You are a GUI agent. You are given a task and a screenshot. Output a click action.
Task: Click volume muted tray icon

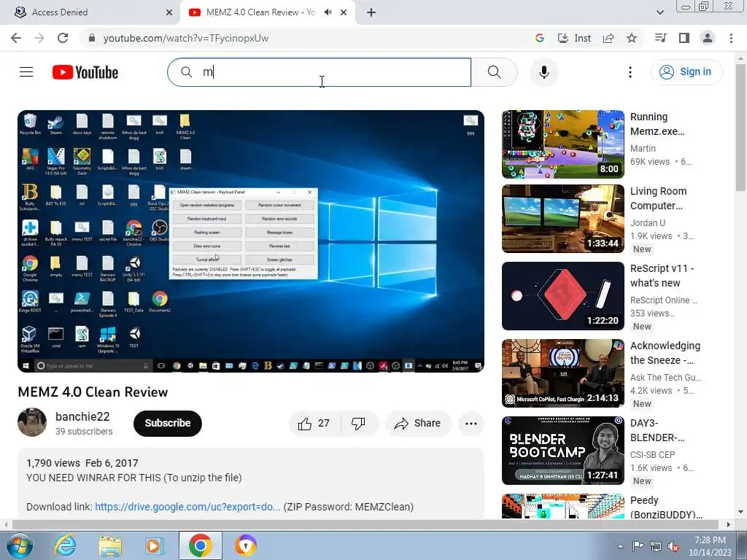[673, 546]
